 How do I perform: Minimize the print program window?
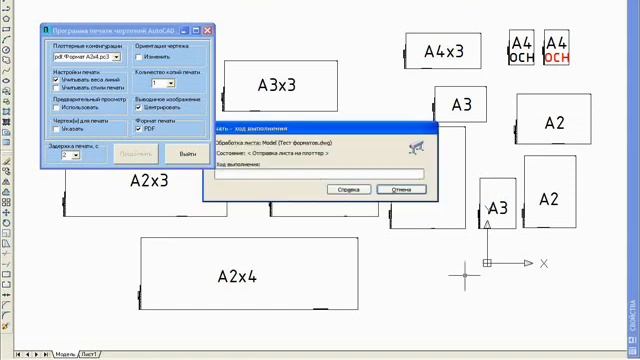pyautogui.click(x=184, y=30)
